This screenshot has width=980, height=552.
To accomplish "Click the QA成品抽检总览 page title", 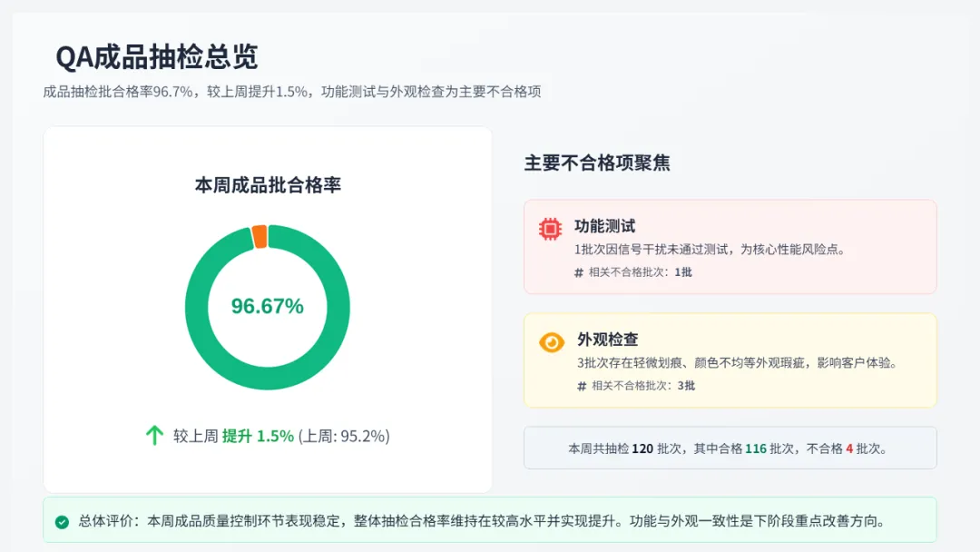I will [x=156, y=57].
